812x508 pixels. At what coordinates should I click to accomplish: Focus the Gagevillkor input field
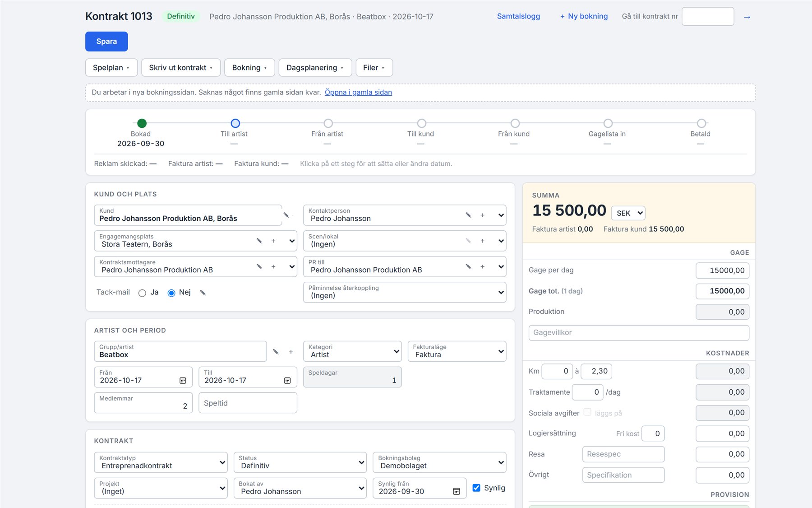coord(639,333)
